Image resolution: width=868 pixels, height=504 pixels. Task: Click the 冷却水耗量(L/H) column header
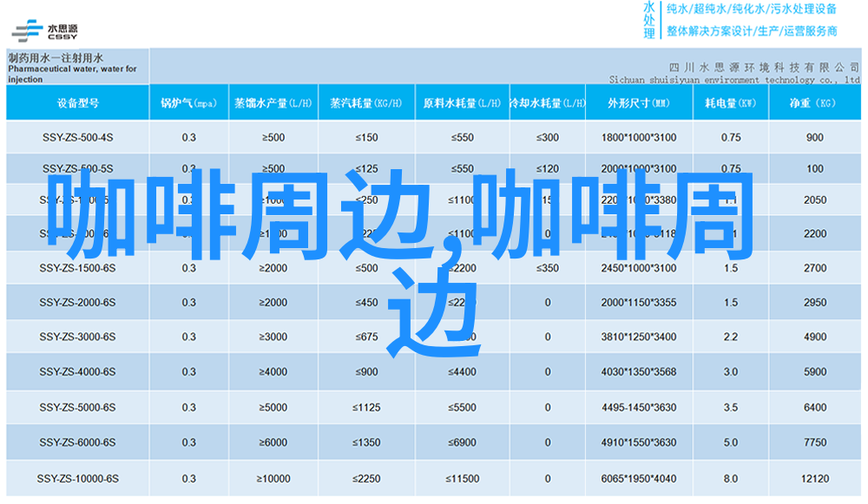click(x=547, y=103)
